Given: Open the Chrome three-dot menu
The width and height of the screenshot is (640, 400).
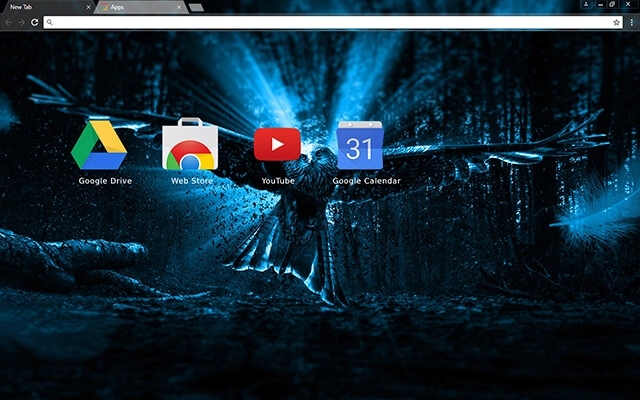Looking at the screenshot, I should point(631,22).
